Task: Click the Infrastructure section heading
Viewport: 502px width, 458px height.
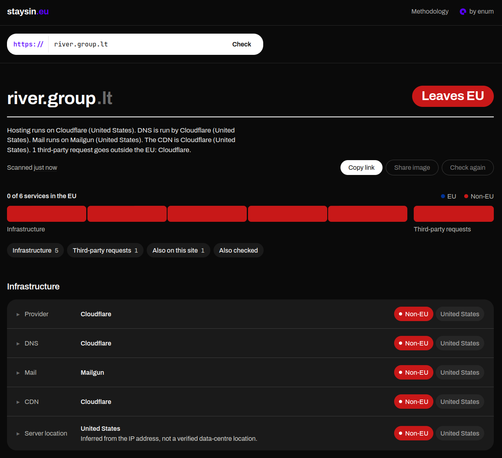Action: click(x=33, y=287)
